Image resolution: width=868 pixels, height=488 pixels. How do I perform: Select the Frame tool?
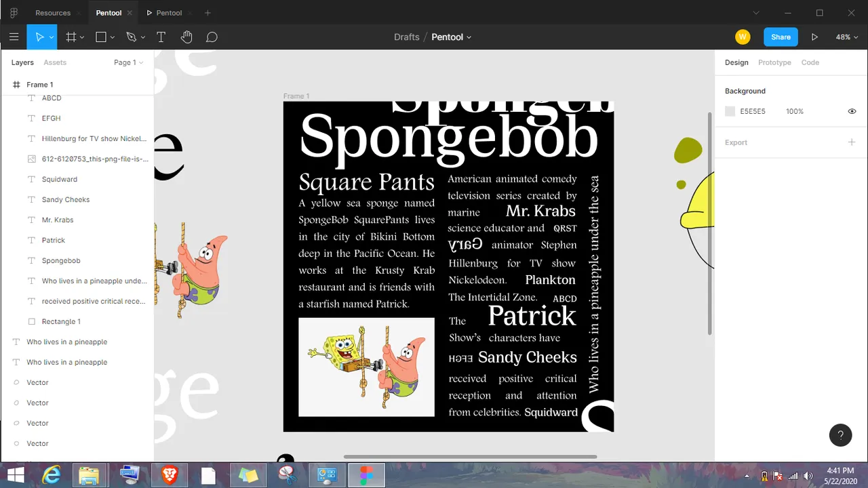pyautogui.click(x=71, y=37)
